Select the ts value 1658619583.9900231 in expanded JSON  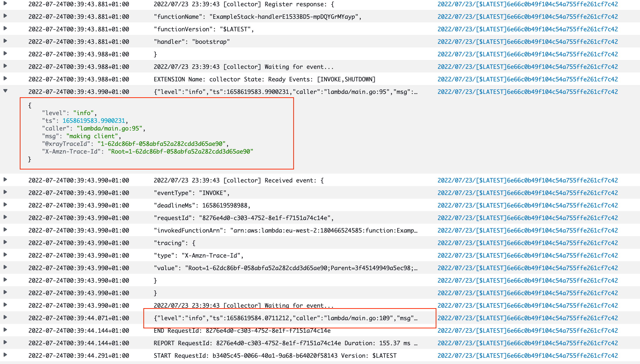(94, 121)
